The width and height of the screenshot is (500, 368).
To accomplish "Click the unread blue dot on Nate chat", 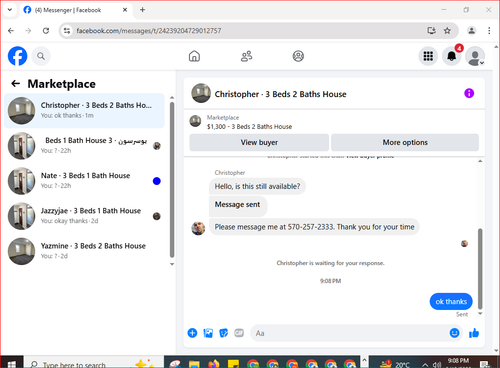I will tap(157, 181).
